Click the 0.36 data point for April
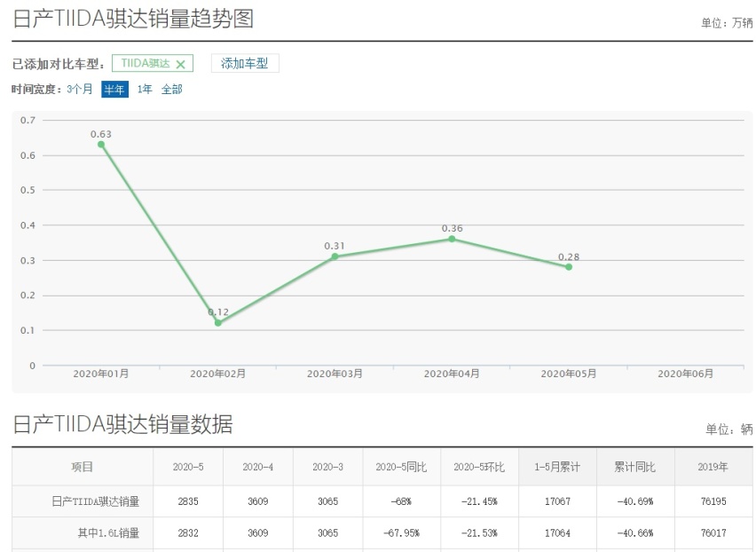The width and height of the screenshot is (756, 552). pos(452,239)
